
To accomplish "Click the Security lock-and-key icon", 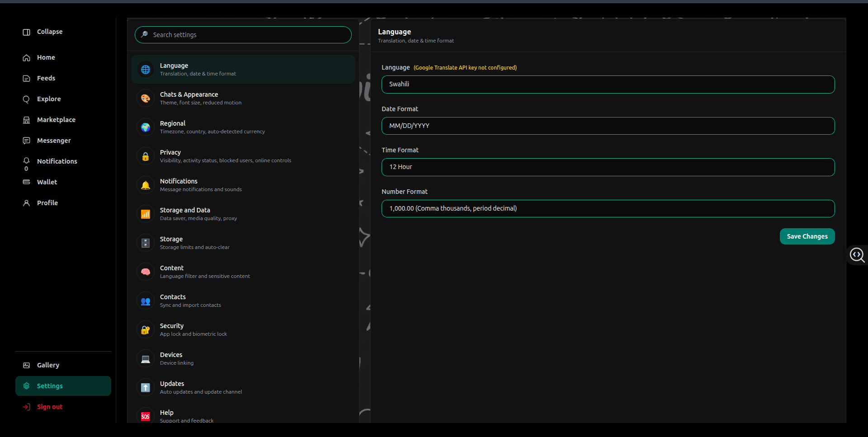I will pos(146,330).
